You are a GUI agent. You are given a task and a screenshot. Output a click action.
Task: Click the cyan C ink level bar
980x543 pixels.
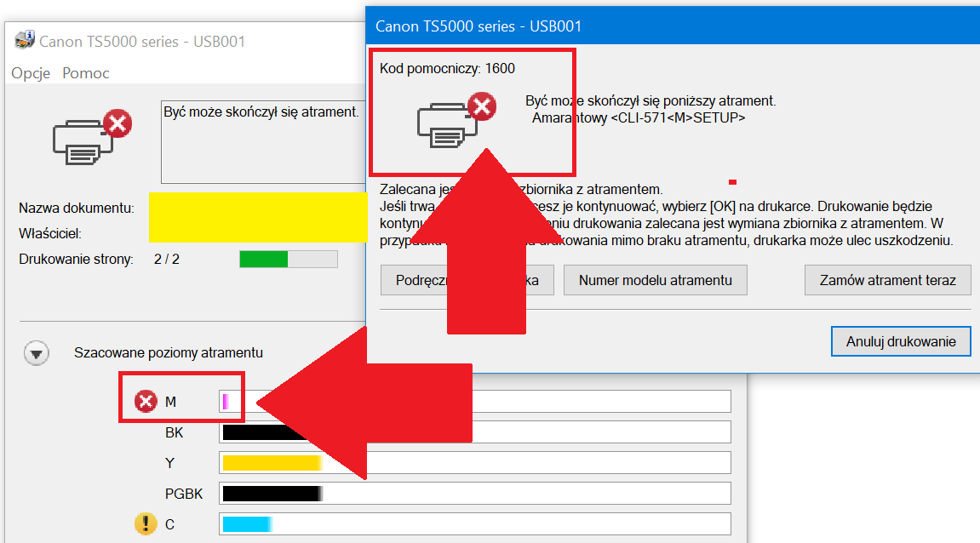475,523
